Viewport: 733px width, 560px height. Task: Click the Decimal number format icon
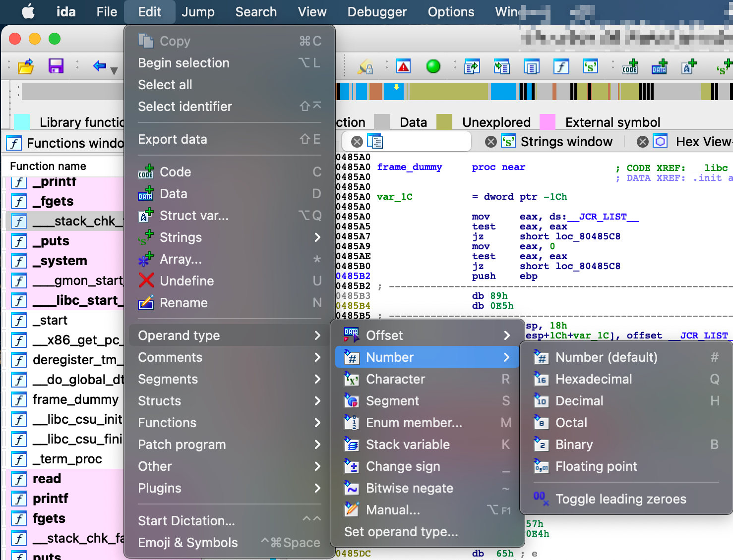(541, 401)
